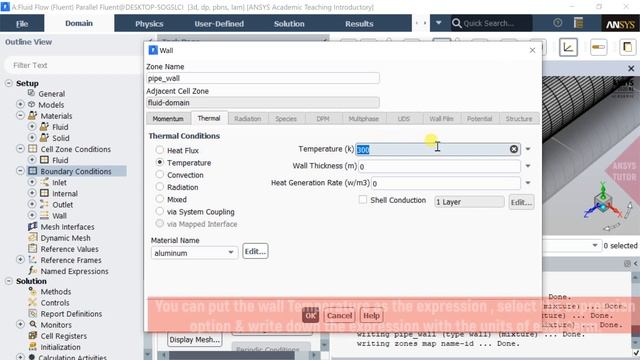Select the Convection radio button

(x=160, y=175)
